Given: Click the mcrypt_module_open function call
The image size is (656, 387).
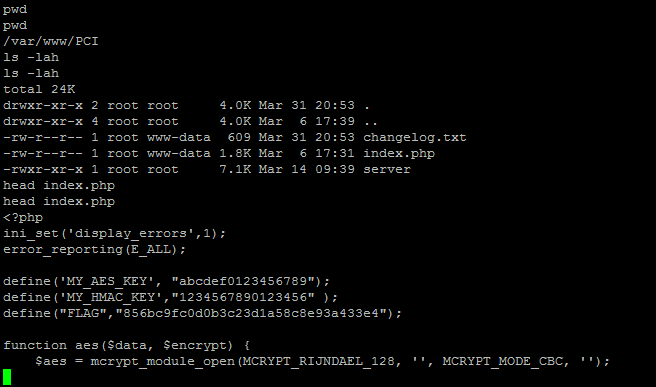Looking at the screenshot, I should click(163, 361).
